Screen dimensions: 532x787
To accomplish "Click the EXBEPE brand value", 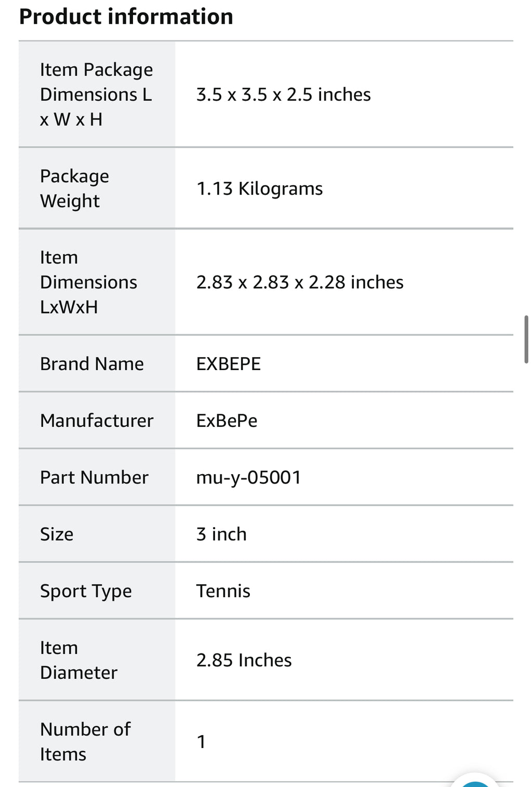I will (x=229, y=364).
